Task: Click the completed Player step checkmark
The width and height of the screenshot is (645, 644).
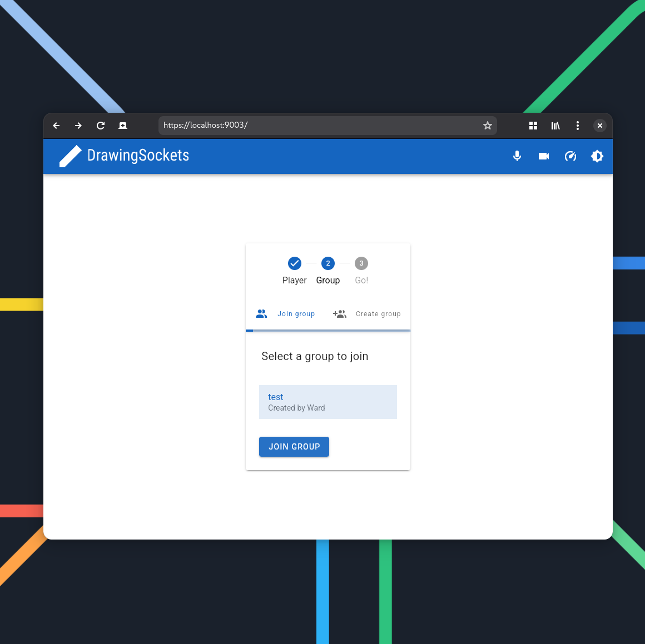Action: tap(295, 263)
